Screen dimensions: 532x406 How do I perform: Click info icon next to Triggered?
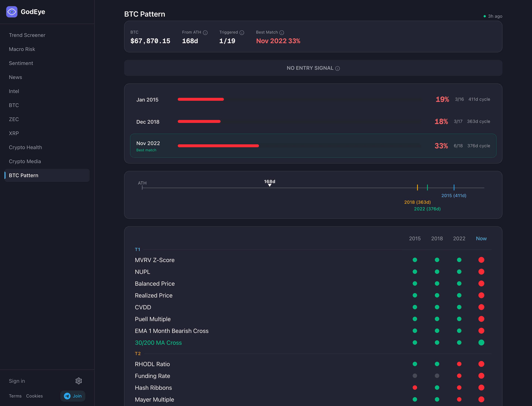point(242,33)
